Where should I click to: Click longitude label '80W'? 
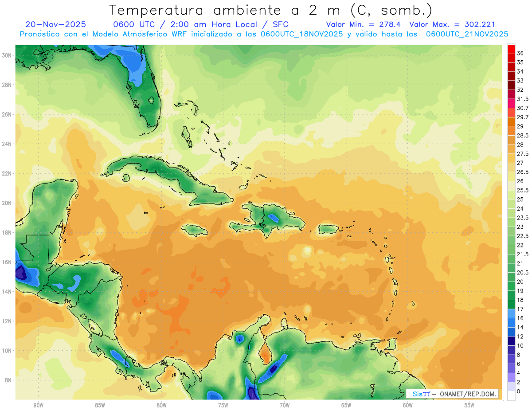pyautogui.click(x=161, y=405)
